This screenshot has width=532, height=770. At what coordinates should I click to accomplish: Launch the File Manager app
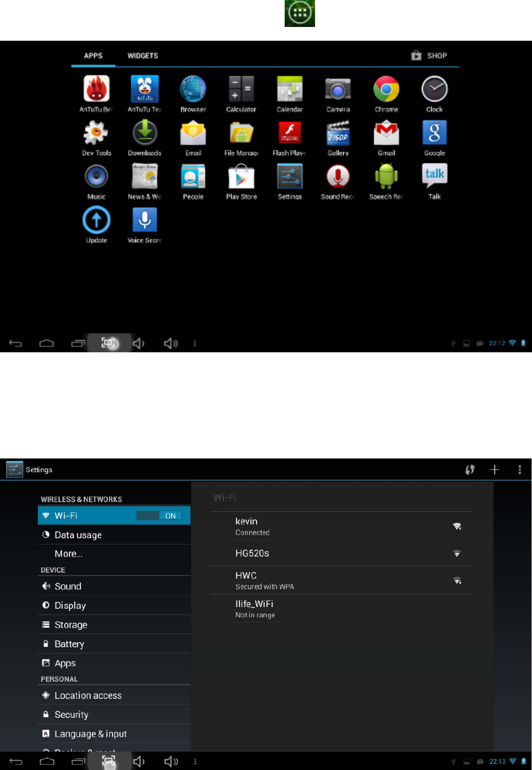coord(241,137)
